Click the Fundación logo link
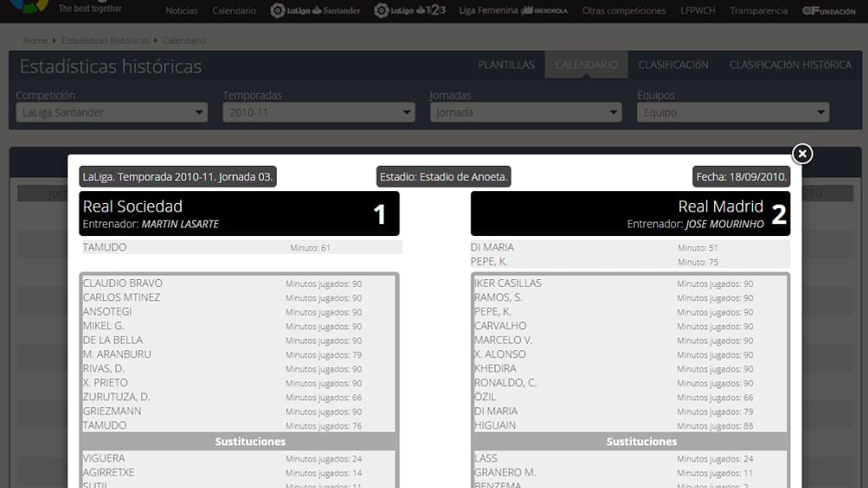The image size is (868, 488). (829, 10)
